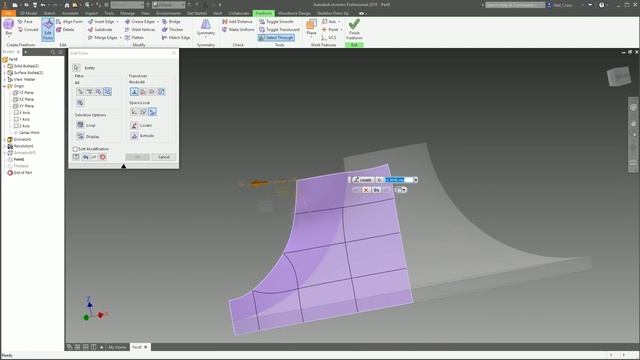Toggle the highlighted Space Local button
Screen dimensions: 640x360
pyautogui.click(x=152, y=111)
